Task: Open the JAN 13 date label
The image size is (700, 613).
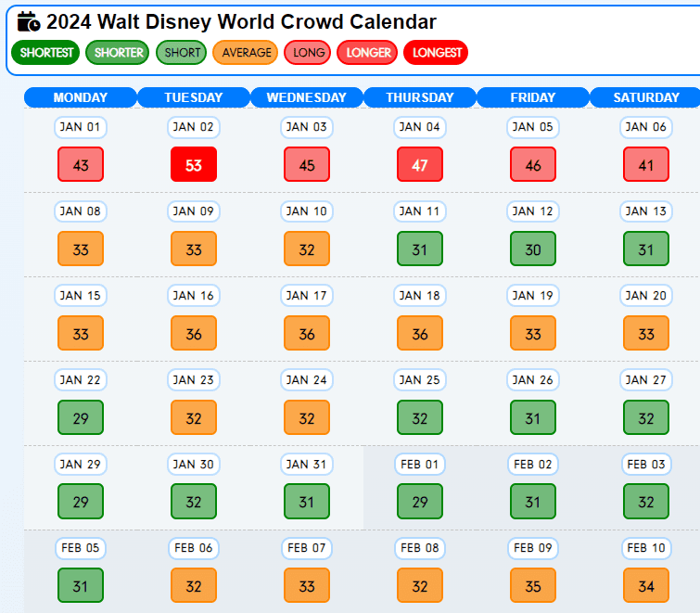Action: click(x=646, y=211)
